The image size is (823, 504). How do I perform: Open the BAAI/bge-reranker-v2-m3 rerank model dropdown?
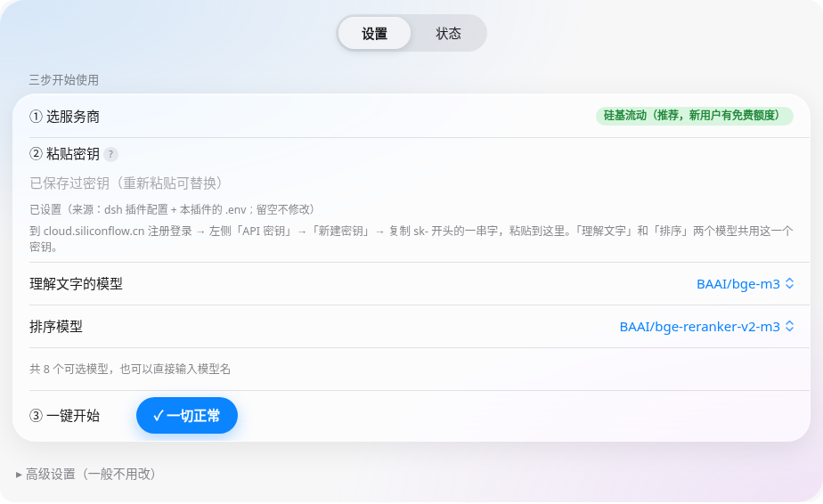(x=706, y=327)
